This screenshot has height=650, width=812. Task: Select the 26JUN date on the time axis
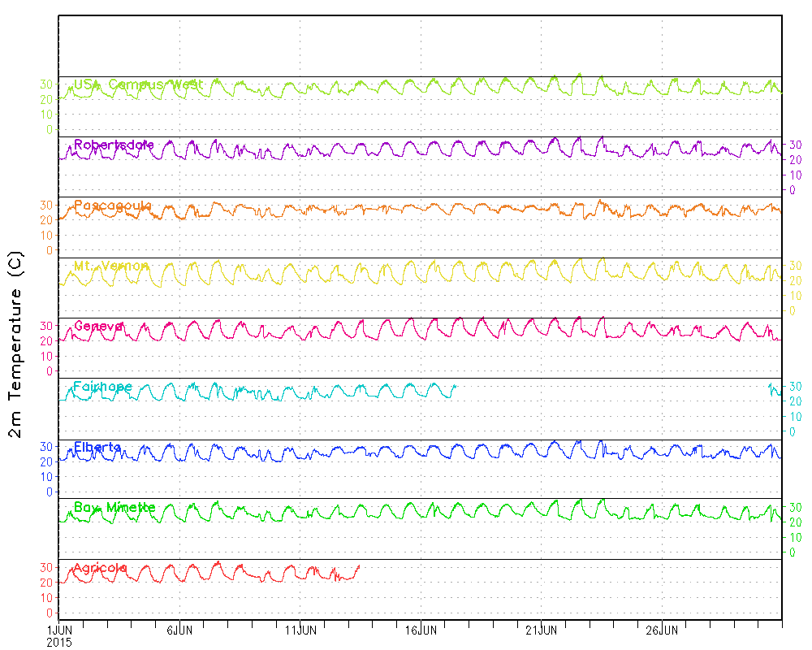[663, 630]
